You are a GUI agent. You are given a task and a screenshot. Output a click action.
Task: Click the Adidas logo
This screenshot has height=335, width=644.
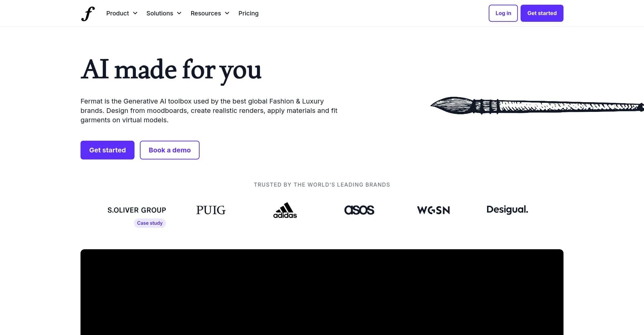click(x=285, y=210)
